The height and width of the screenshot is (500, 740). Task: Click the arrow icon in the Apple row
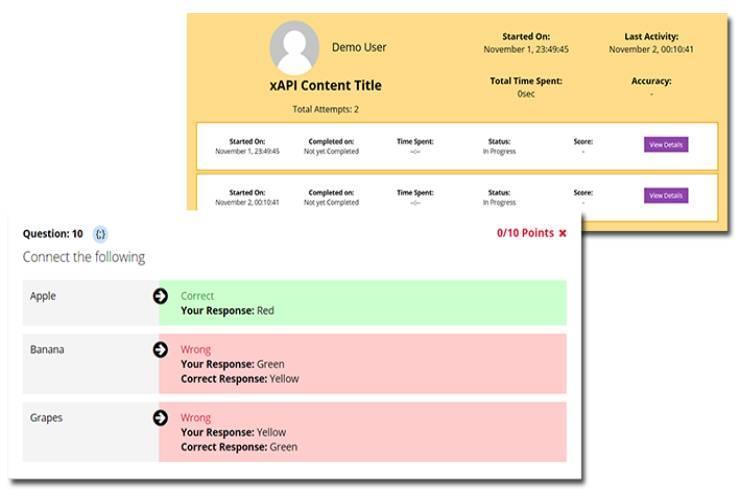(160, 296)
